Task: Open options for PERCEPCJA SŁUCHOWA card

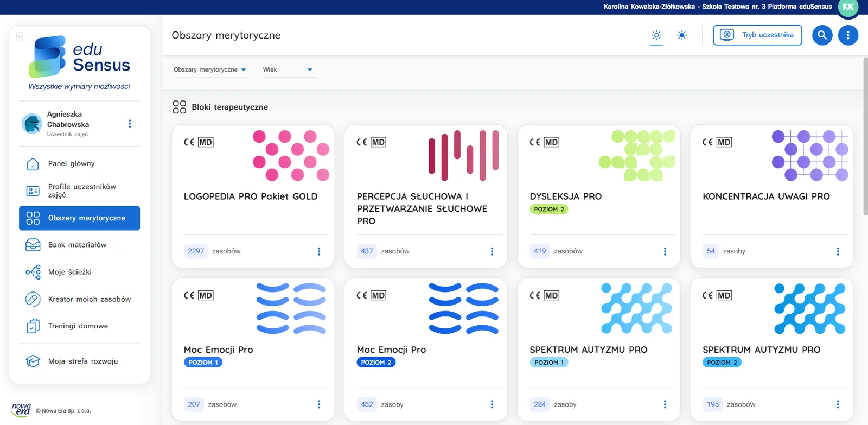Action: tap(492, 251)
